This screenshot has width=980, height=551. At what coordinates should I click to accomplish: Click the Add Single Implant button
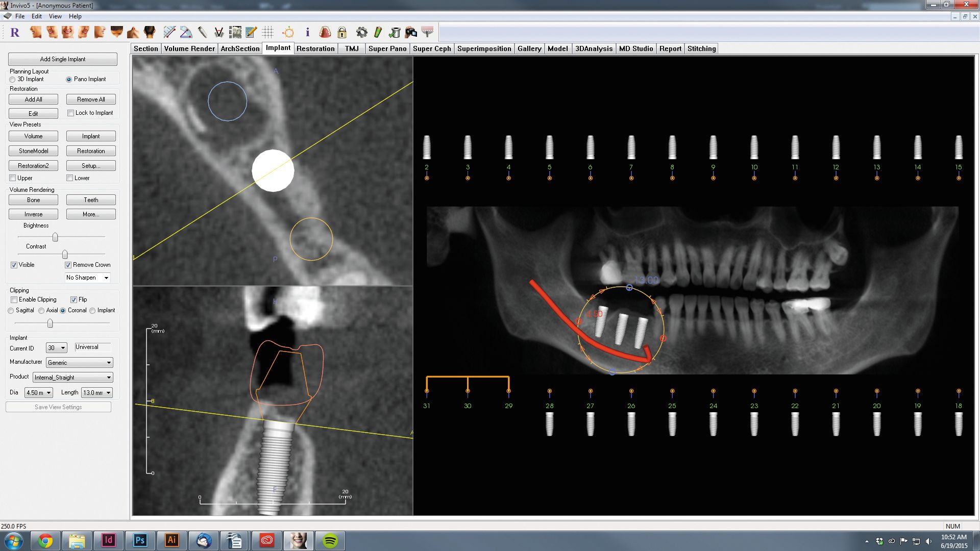(x=63, y=59)
